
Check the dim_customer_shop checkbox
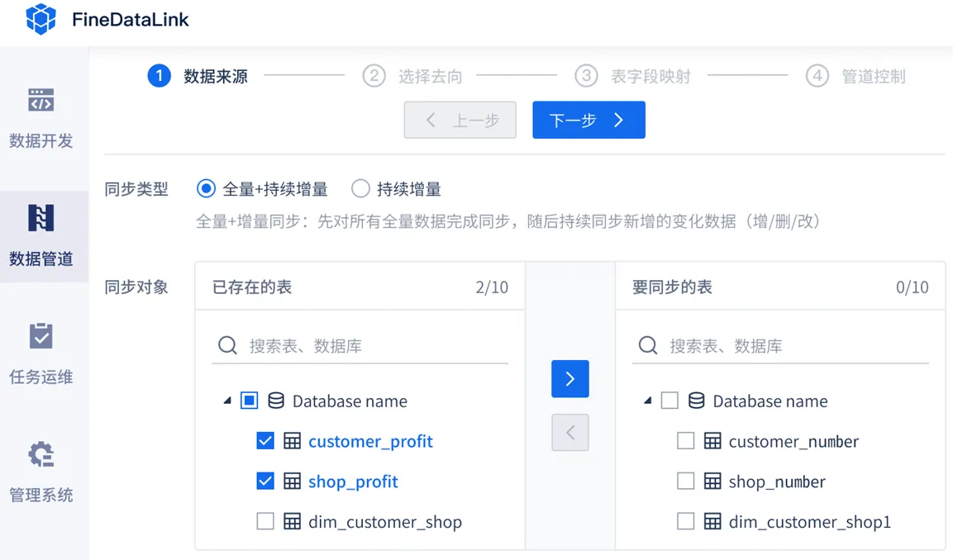point(265,521)
